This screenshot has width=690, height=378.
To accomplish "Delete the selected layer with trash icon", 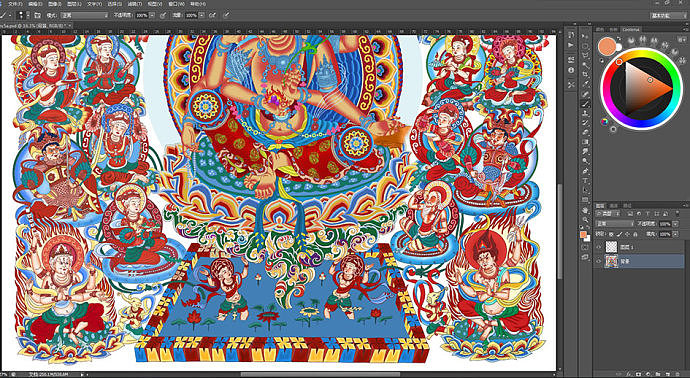I will click(678, 374).
